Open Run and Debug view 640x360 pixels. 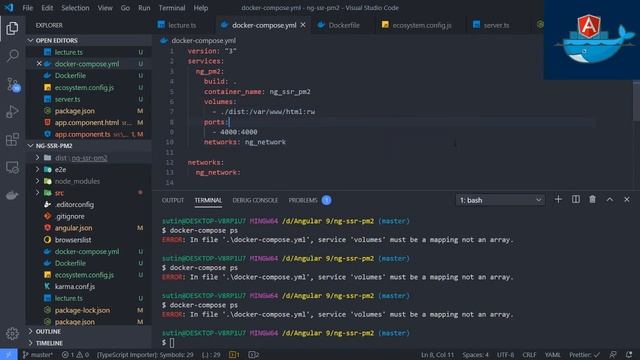tap(12, 111)
